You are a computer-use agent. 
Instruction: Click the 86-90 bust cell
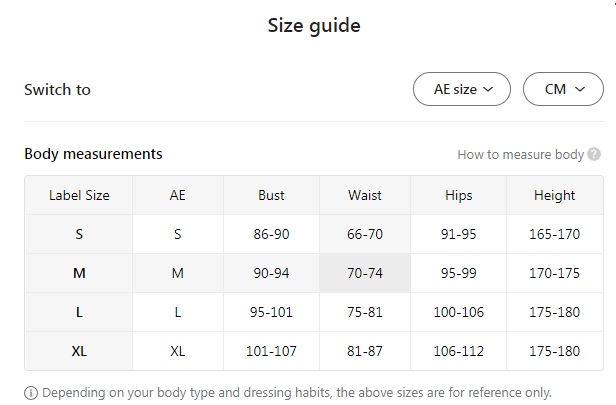(271, 234)
